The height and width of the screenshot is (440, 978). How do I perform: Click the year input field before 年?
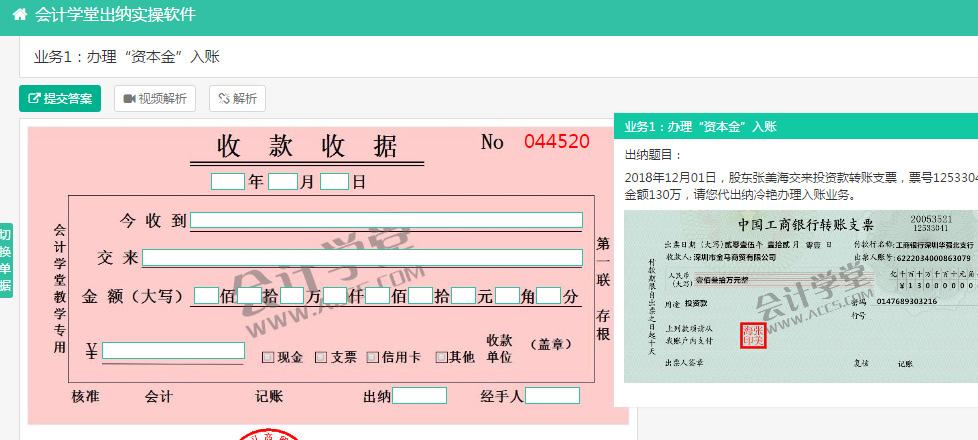[x=228, y=182]
